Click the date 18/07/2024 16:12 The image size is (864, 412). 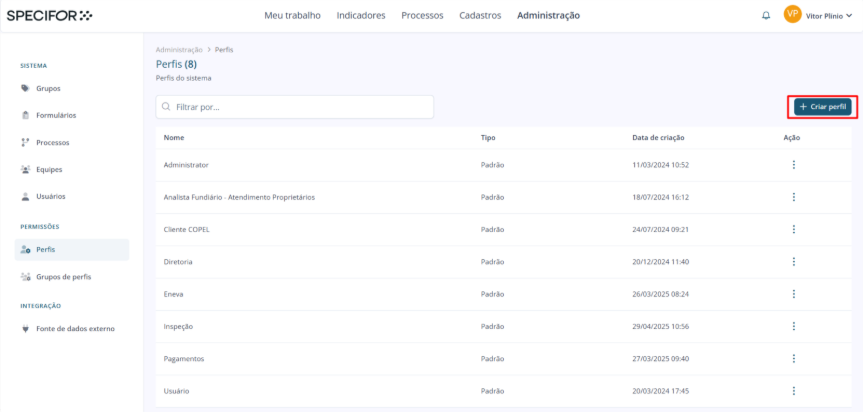[x=660, y=197]
